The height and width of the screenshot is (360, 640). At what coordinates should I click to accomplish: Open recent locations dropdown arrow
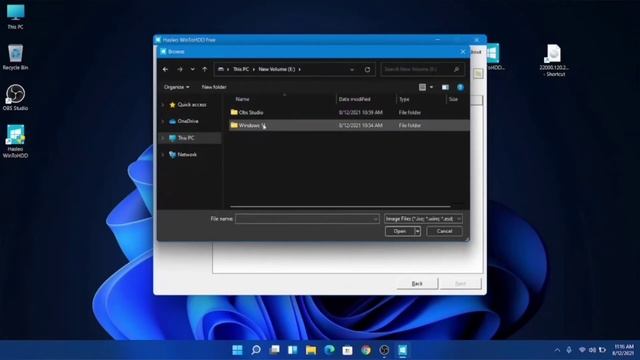pos(192,69)
